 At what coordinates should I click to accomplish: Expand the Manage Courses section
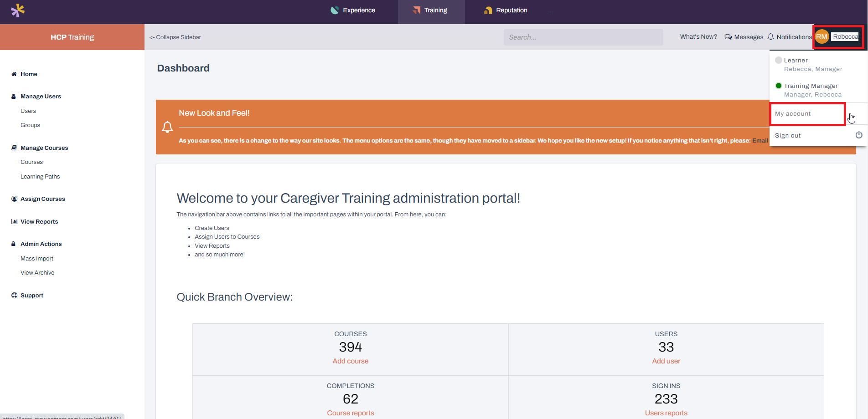(44, 148)
